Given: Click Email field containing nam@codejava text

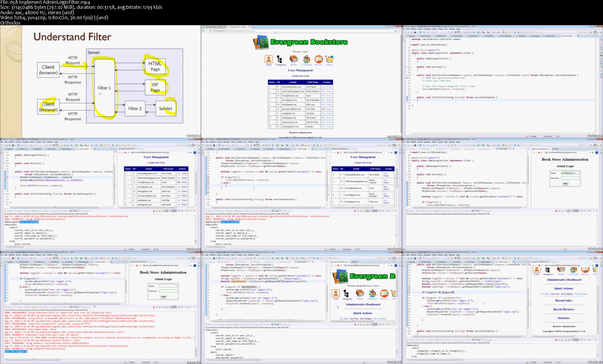Looking at the screenshot, I should pyautogui.click(x=570, y=173).
